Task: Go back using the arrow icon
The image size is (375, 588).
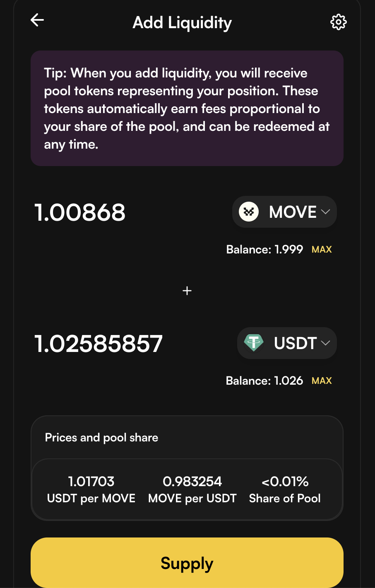Action: pos(37,20)
